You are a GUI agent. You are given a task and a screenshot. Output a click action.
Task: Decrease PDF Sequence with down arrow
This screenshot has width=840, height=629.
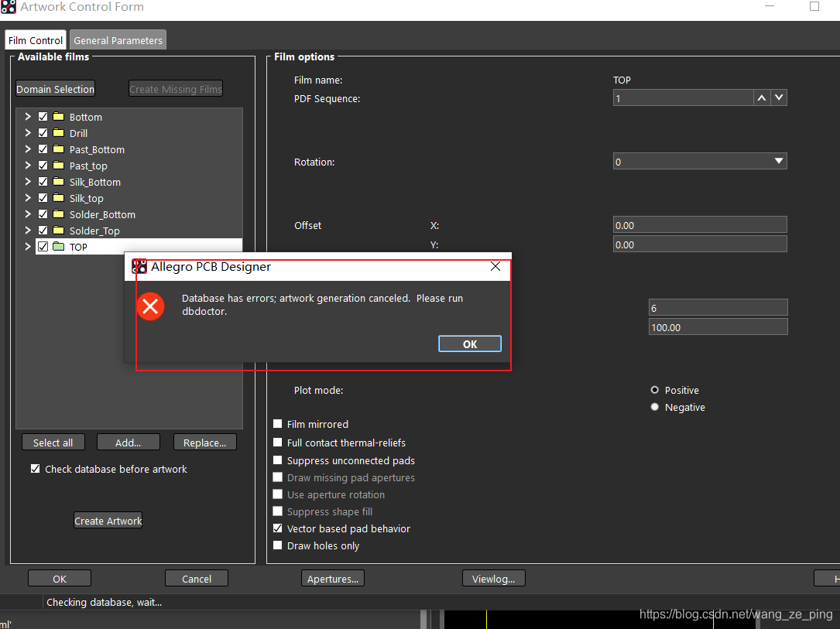(779, 97)
